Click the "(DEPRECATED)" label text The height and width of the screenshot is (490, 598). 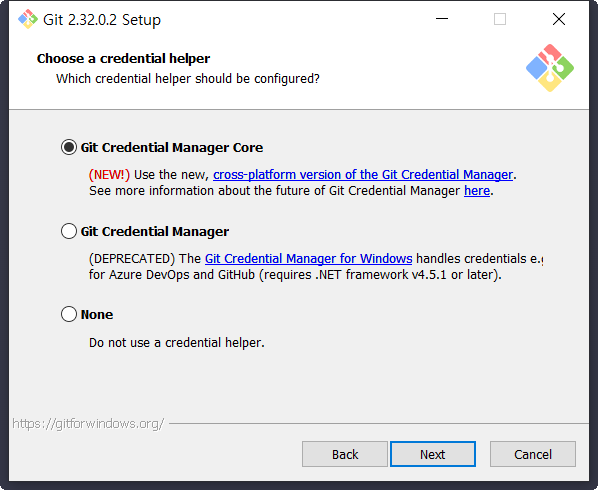[132, 259]
